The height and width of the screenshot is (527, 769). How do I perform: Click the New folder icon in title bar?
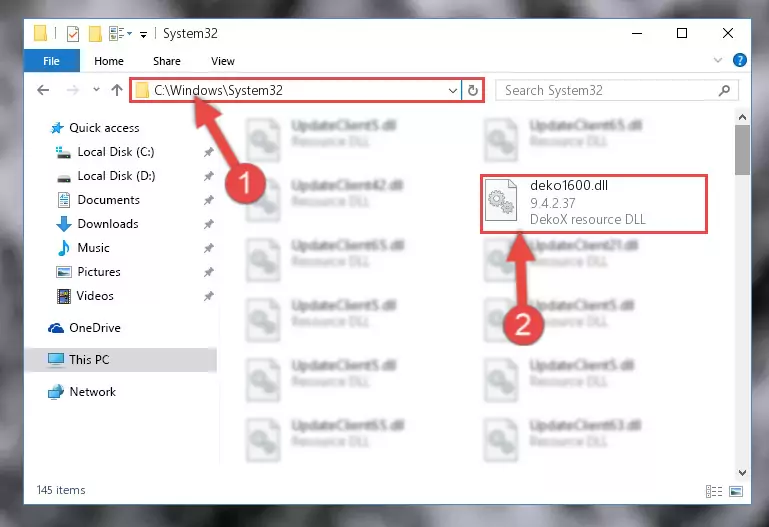point(95,34)
